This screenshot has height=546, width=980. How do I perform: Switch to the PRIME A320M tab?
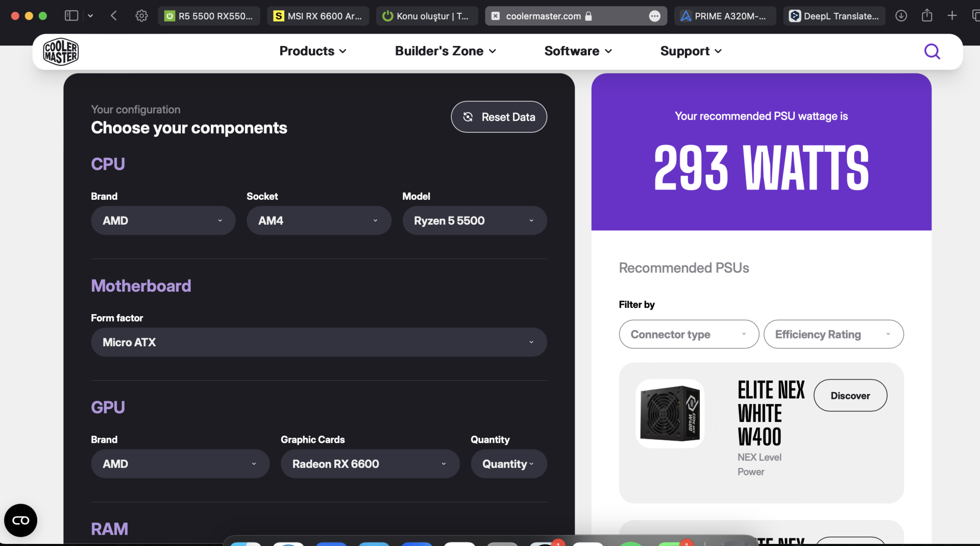pyautogui.click(x=725, y=16)
